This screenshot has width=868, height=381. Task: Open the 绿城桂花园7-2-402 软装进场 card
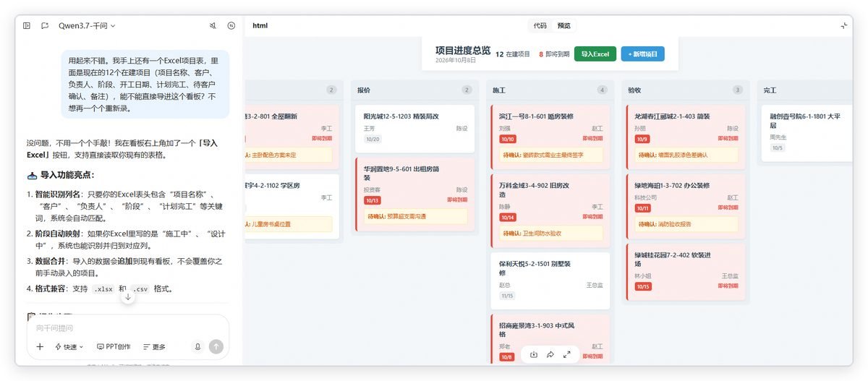click(684, 272)
